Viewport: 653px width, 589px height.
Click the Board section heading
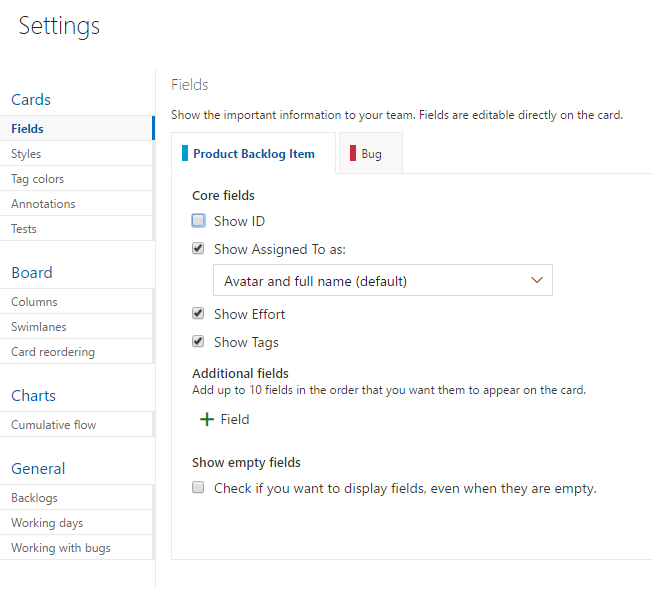tap(32, 272)
